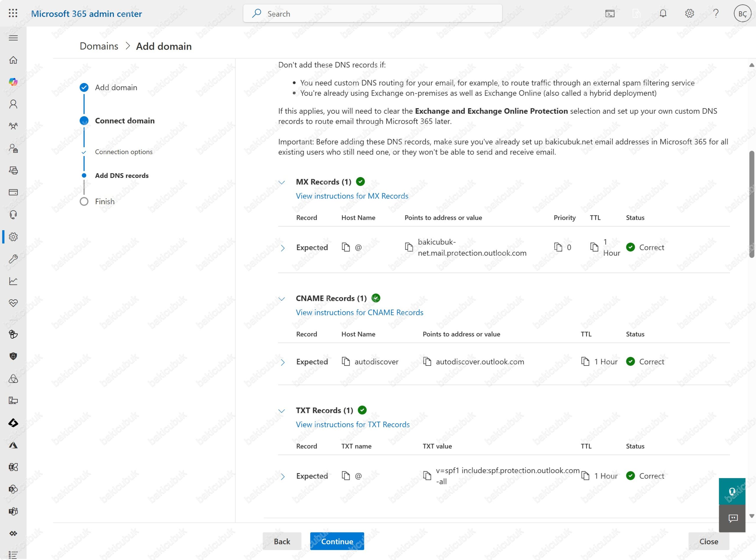
Task: Click the teal help headset widget
Action: [x=732, y=491]
